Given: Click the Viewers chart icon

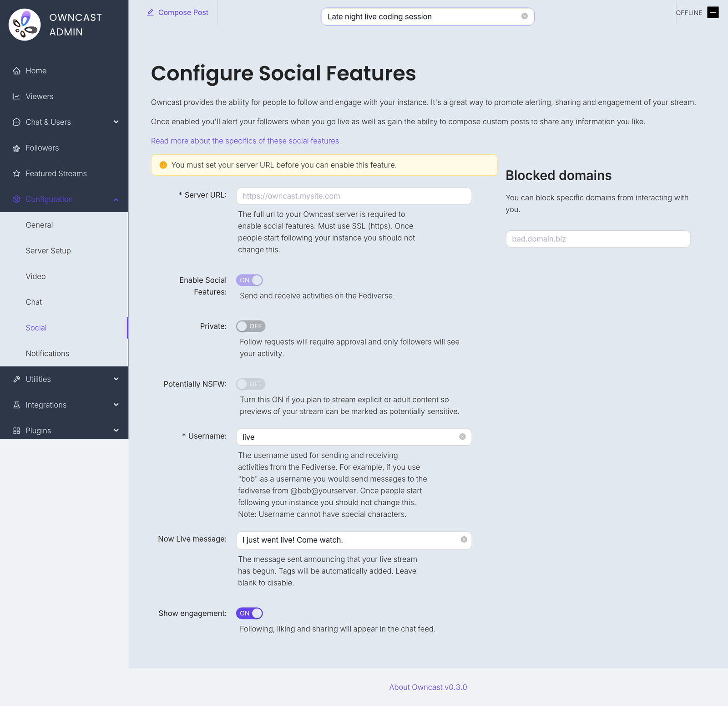Looking at the screenshot, I should 17,97.
